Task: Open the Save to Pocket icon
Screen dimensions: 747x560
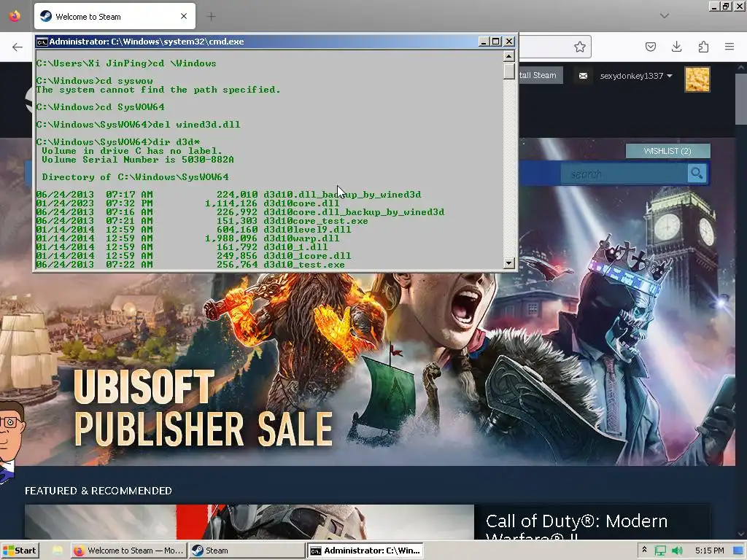Action: click(x=650, y=47)
